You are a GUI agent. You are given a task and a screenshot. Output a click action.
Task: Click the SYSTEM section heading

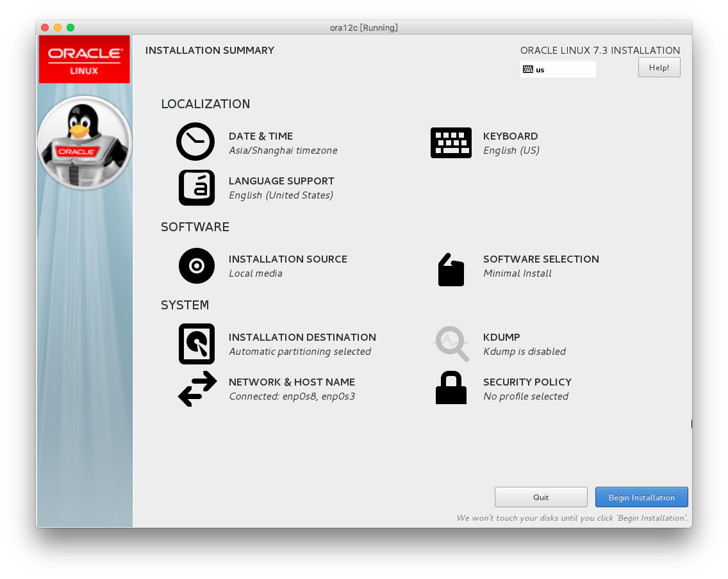point(185,306)
